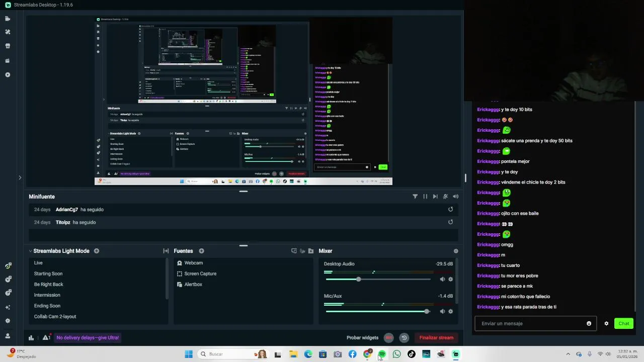The height and width of the screenshot is (362, 644).
Task: Toggle the Minifuente volume speaker icon
Action: [x=455, y=197]
